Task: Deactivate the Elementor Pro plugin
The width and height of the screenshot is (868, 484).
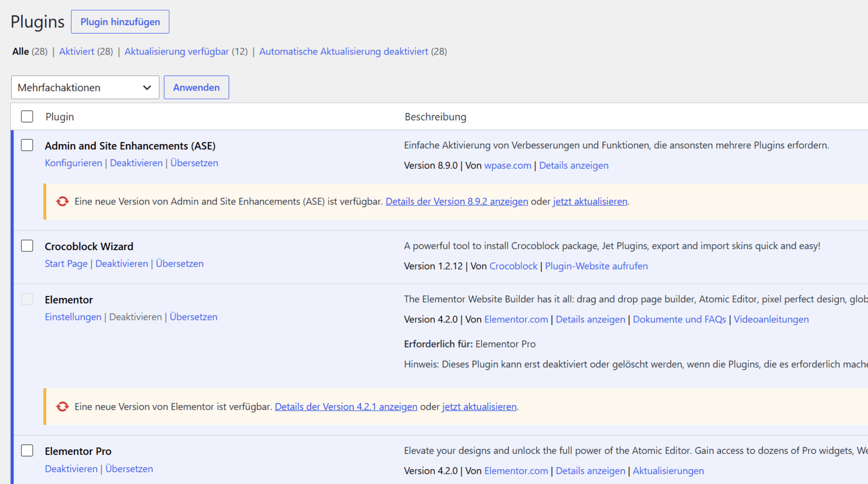Action: point(71,469)
